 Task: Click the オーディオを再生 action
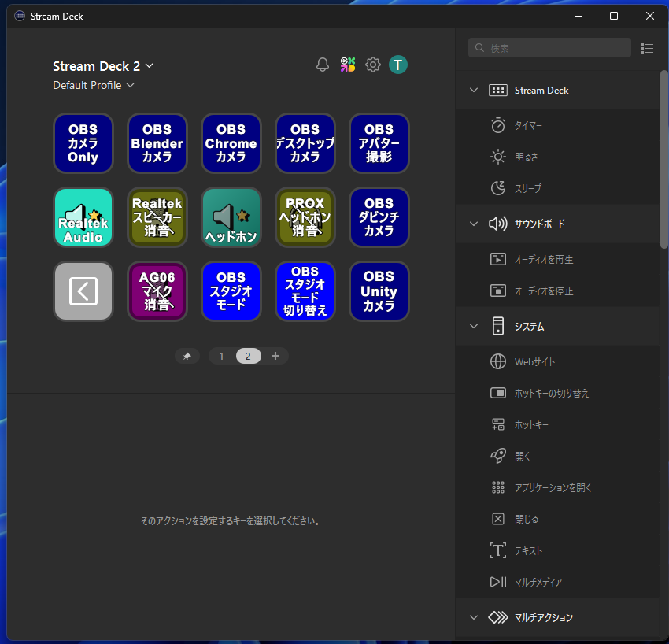pos(558,259)
